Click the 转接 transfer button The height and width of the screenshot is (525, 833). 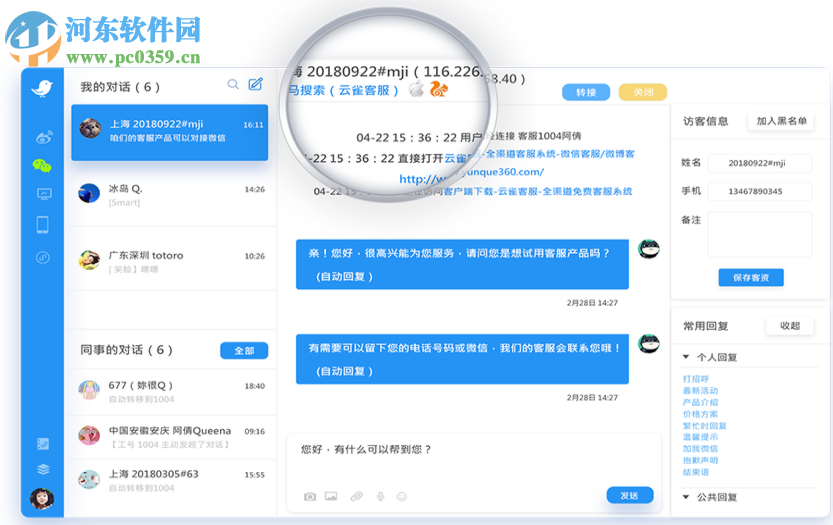click(586, 92)
